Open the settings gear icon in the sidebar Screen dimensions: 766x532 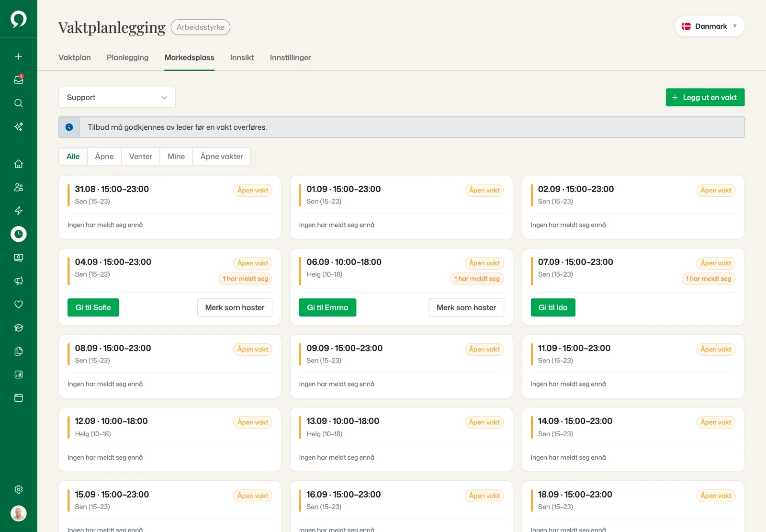tap(19, 489)
